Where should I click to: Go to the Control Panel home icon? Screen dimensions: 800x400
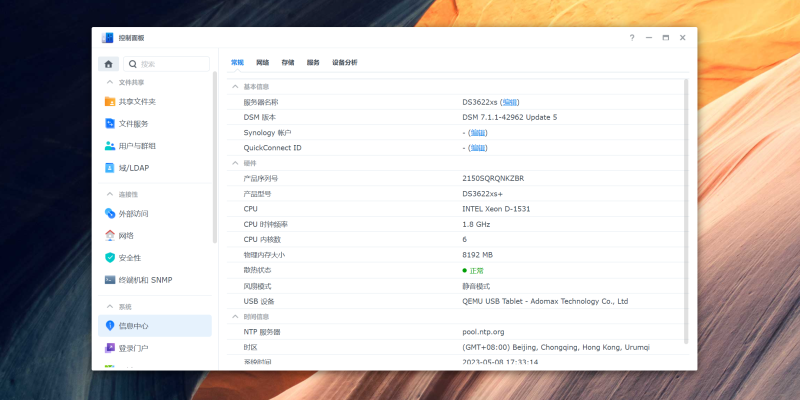tap(108, 64)
